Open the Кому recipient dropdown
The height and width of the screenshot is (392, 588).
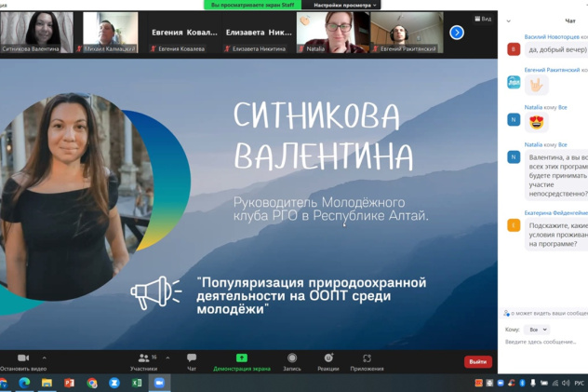pos(537,330)
